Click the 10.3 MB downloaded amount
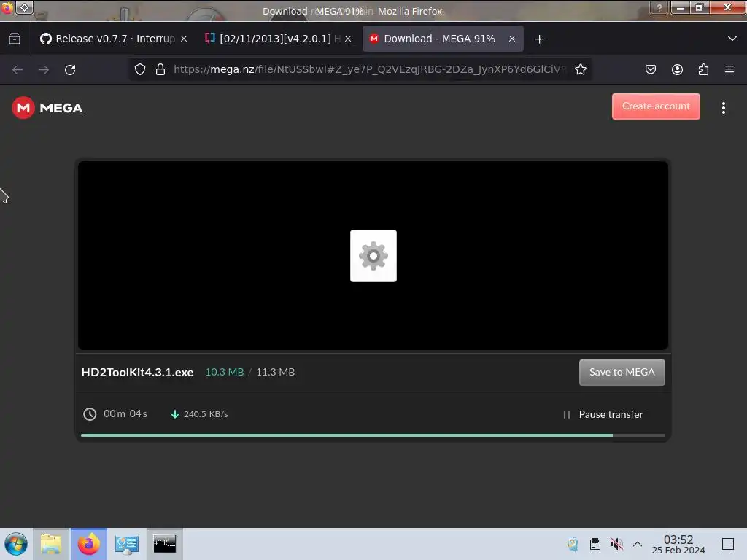Viewport: 747px width, 560px height. 225,372
